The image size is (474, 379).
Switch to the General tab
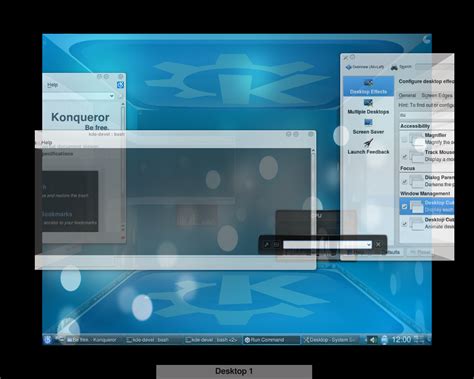[x=407, y=95]
